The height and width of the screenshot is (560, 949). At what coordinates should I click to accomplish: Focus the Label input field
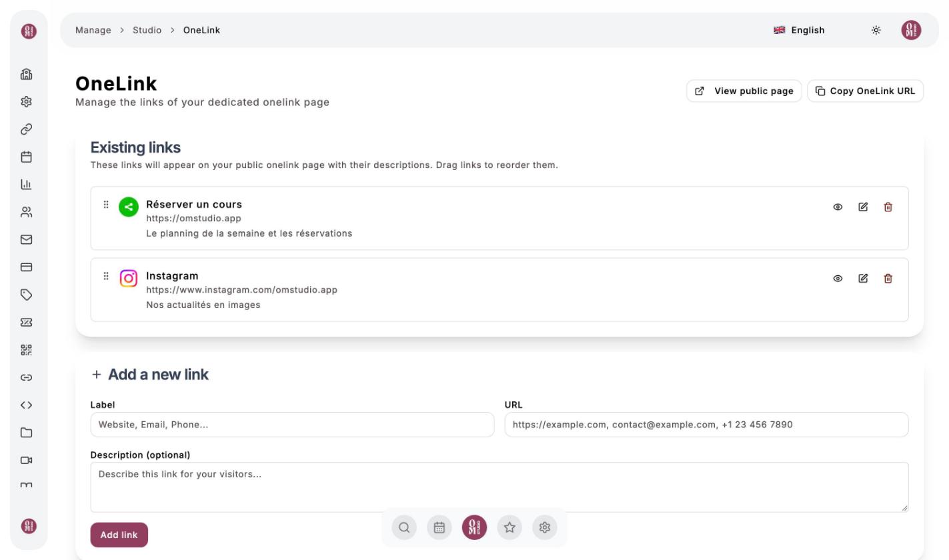pyautogui.click(x=292, y=425)
